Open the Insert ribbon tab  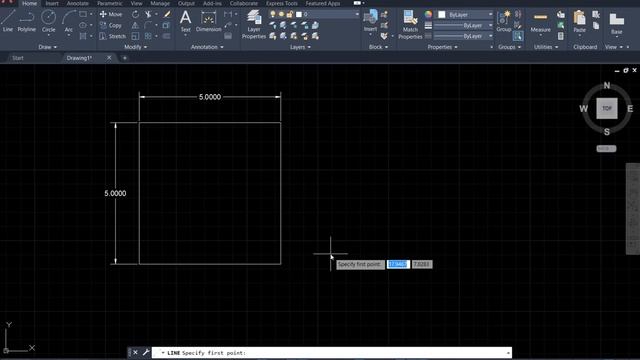[x=52, y=3]
